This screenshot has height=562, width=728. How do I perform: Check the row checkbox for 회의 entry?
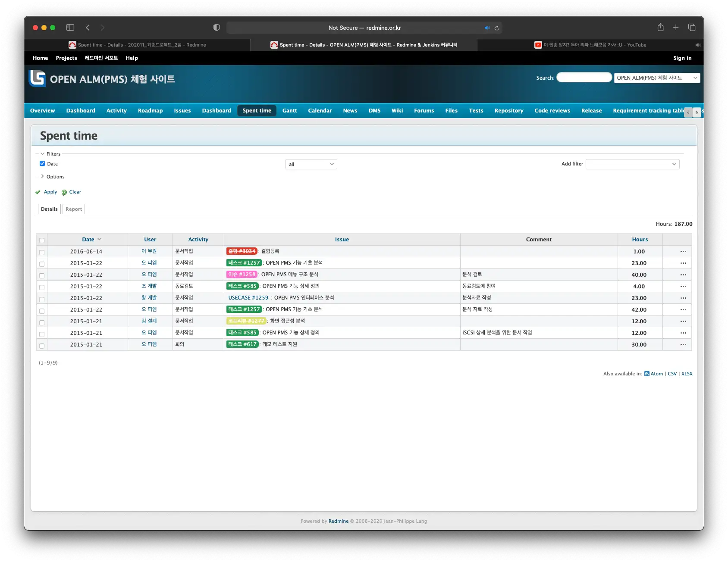[x=42, y=345]
